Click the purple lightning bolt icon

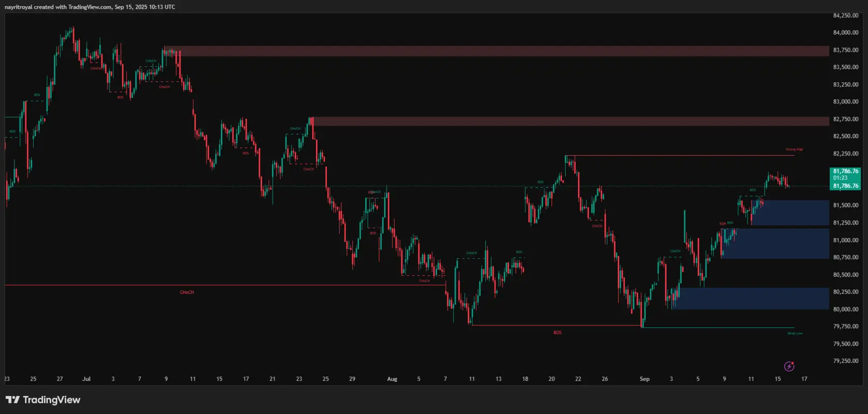coord(789,366)
